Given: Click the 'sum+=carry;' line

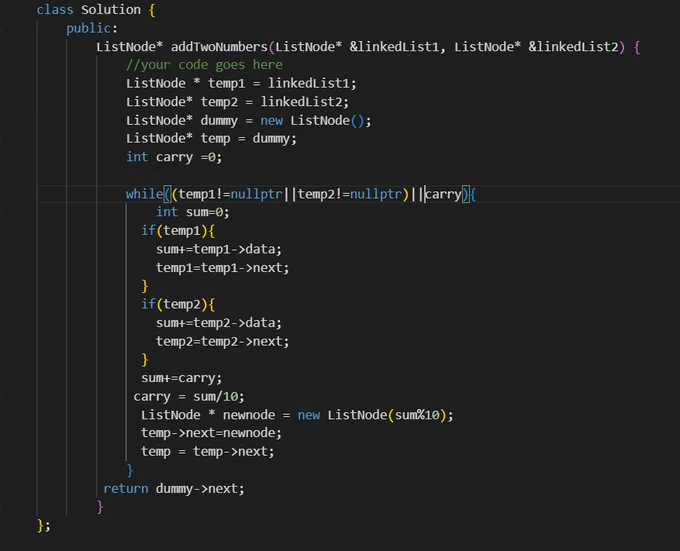Looking at the screenshot, I should [181, 378].
